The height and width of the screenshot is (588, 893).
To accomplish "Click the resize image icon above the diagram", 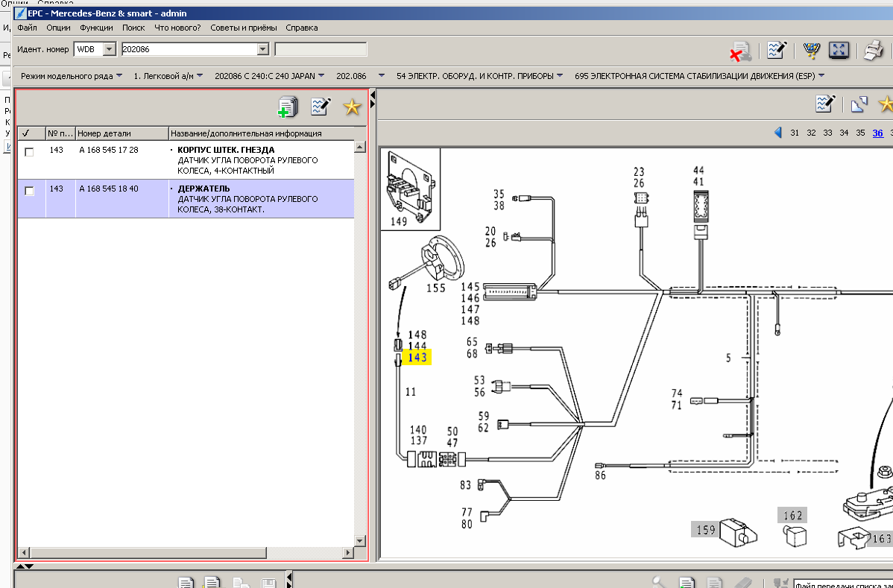I will pos(859,104).
